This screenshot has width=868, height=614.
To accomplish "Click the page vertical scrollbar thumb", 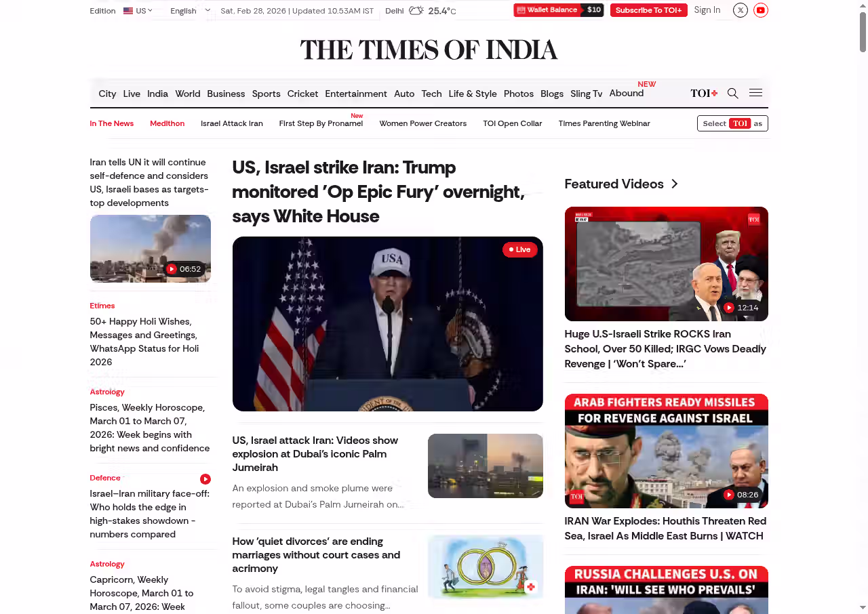I will (x=863, y=30).
